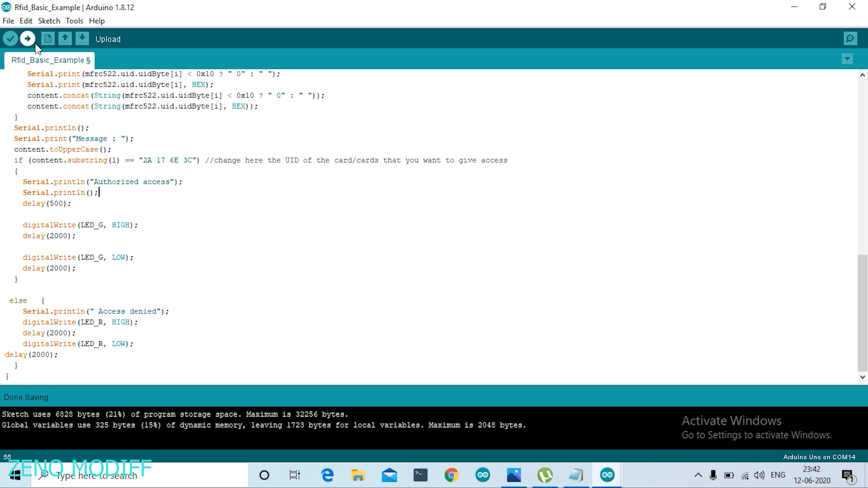Open the tab options dropdown arrow

(847, 59)
